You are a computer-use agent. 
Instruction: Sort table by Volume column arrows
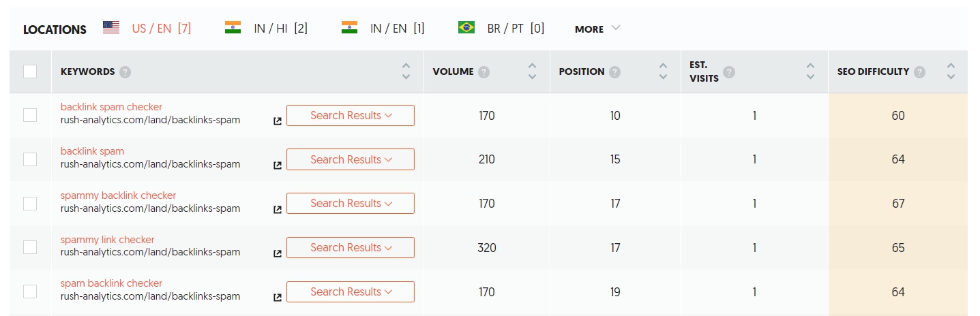(533, 72)
